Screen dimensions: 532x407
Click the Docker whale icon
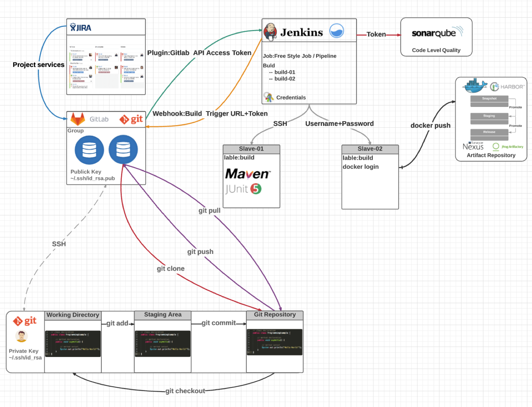tap(475, 86)
